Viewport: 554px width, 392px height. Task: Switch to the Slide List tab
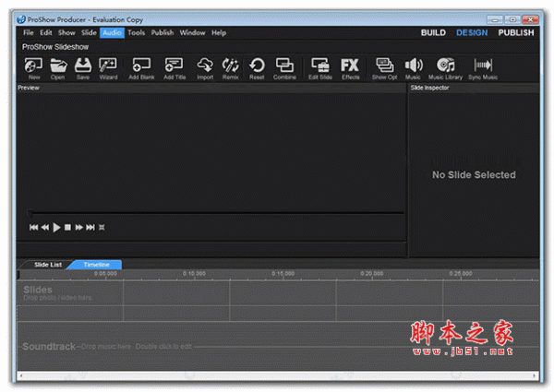point(48,265)
